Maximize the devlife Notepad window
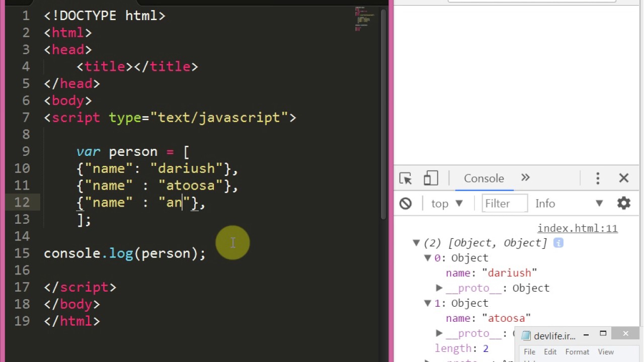The height and width of the screenshot is (362, 644). tap(603, 334)
